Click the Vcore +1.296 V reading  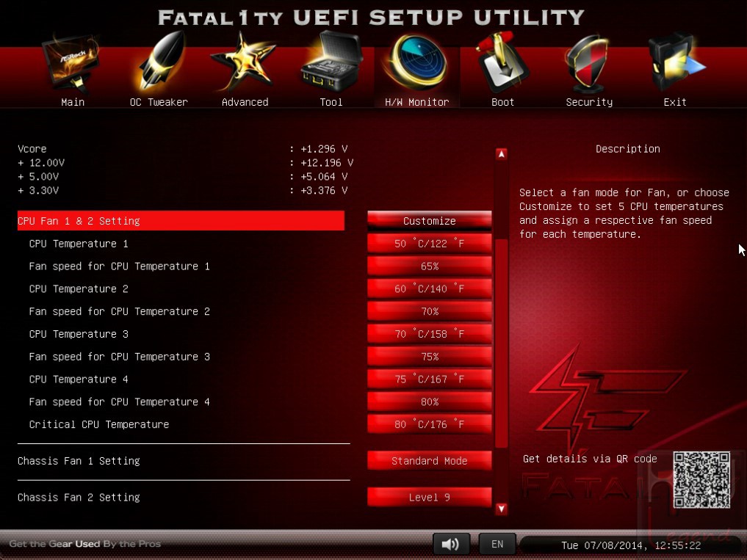(x=324, y=148)
